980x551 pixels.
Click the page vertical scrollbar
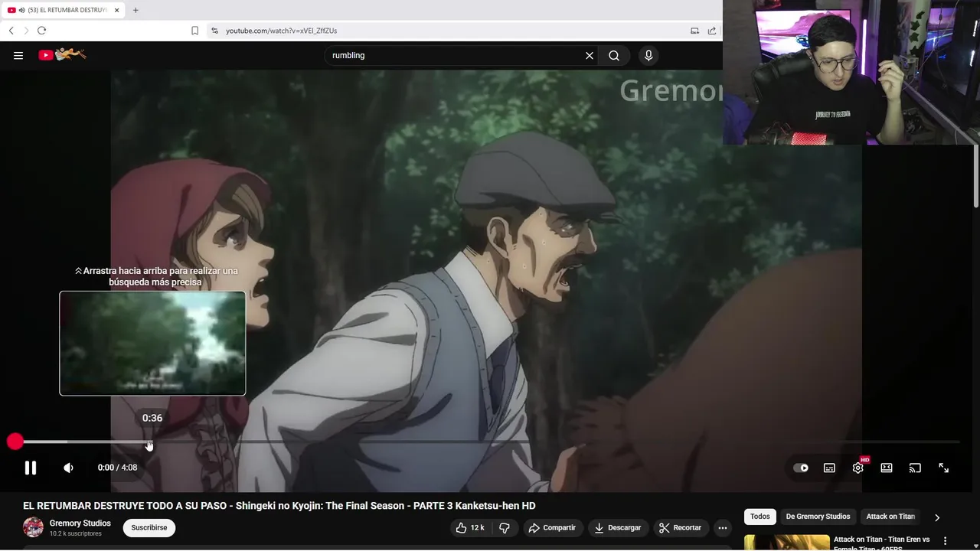[975, 178]
